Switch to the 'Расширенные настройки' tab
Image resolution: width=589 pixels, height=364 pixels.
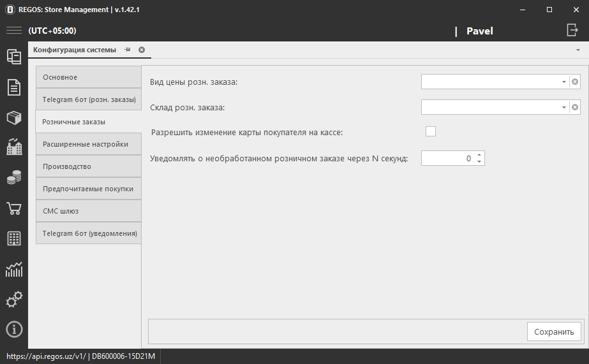[x=88, y=144]
